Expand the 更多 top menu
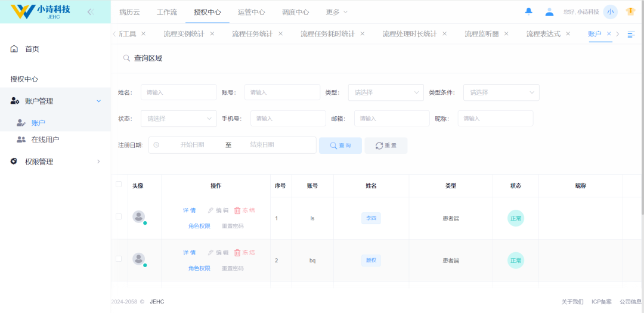The image size is (644, 313). point(337,12)
